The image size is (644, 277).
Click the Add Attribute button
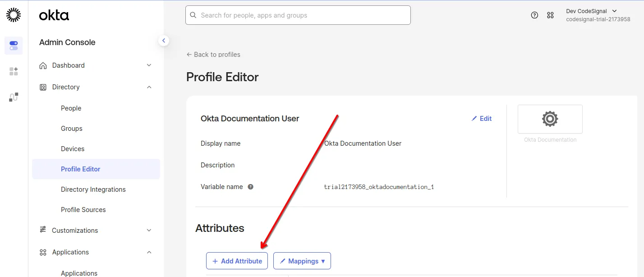(237, 261)
